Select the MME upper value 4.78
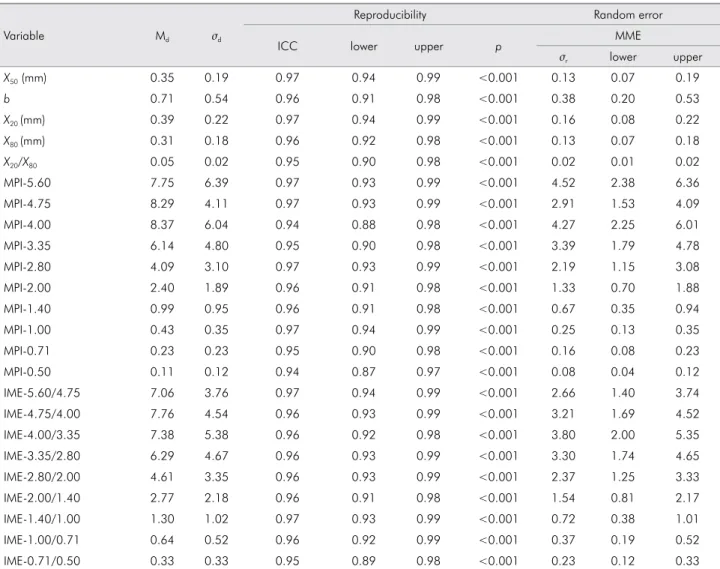The height and width of the screenshot is (569, 720). click(687, 246)
